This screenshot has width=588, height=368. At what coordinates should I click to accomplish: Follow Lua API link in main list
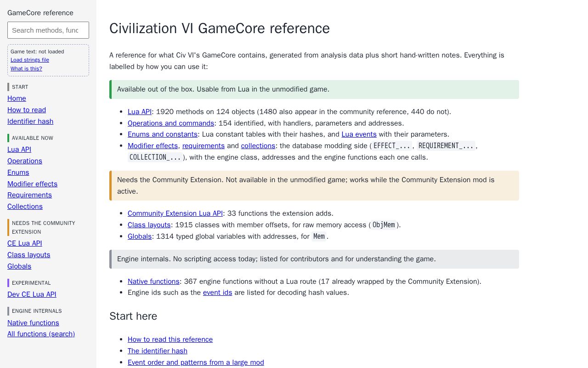point(140,112)
